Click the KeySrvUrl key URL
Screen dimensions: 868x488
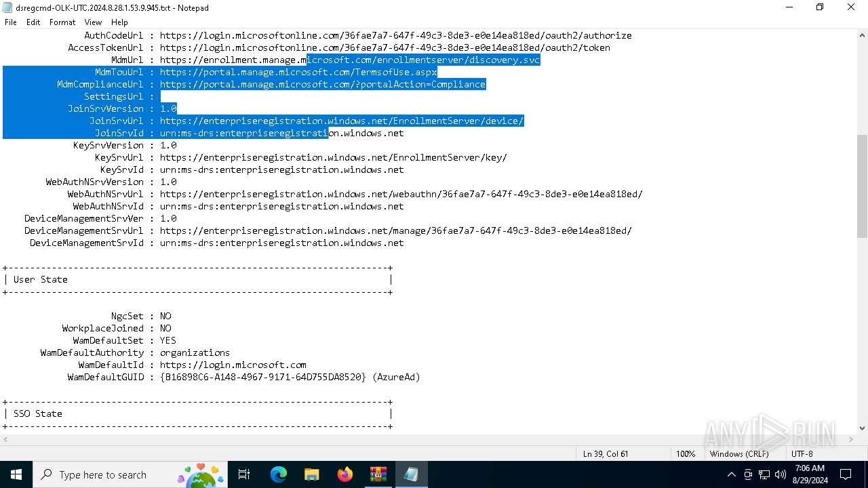point(334,157)
